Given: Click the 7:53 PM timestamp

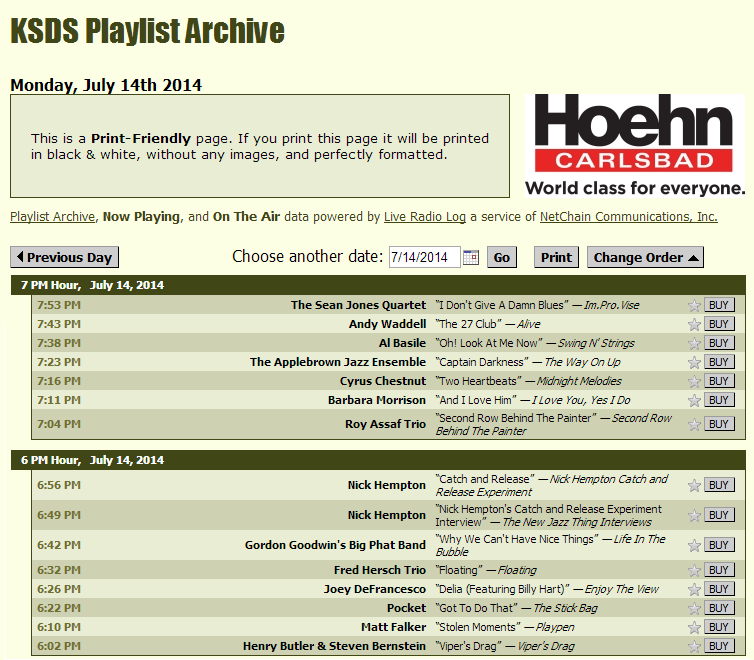Looking at the screenshot, I should tap(59, 305).
